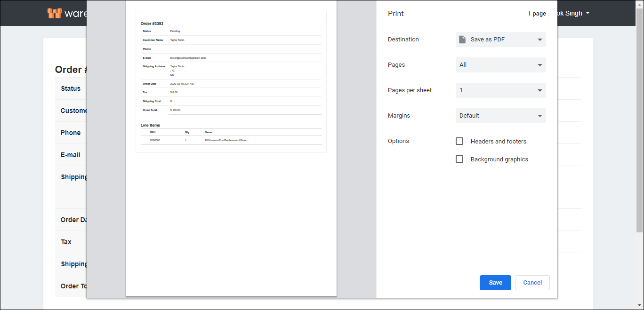Viewport: 644px width, 310px height.
Task: Click the Cancel button
Action: [532, 282]
